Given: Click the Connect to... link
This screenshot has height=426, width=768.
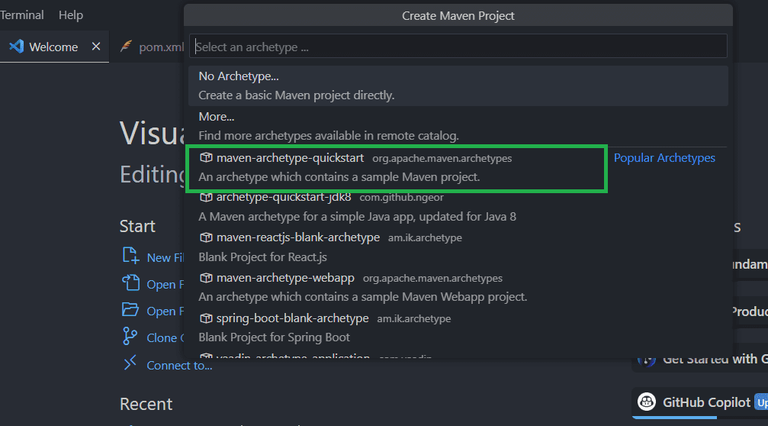Looking at the screenshot, I should [x=179, y=365].
